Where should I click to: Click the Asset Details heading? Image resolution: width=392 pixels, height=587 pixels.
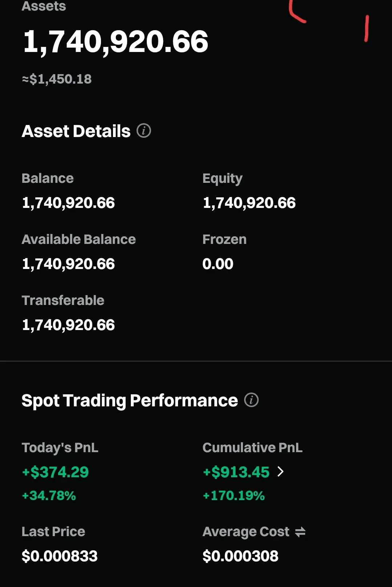[x=76, y=131]
